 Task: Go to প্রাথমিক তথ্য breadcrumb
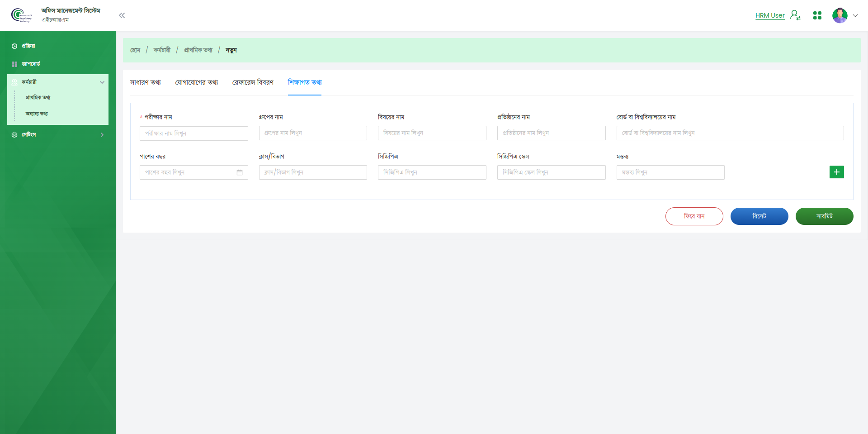pos(198,50)
